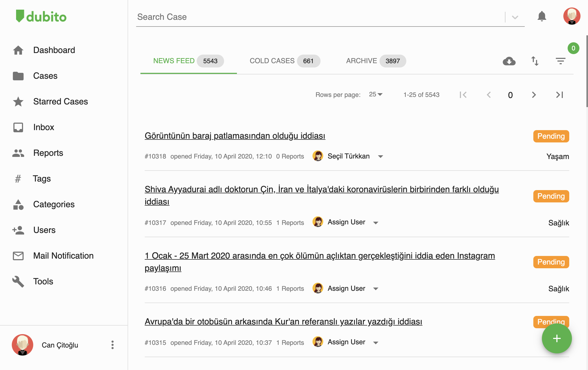Open Assign User dropdown for case #10317

click(x=375, y=223)
